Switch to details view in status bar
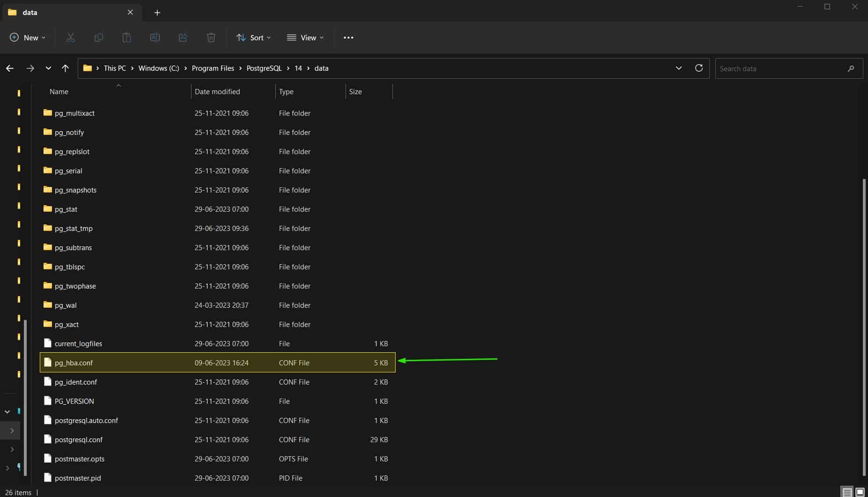This screenshot has width=868, height=497. coord(847,492)
